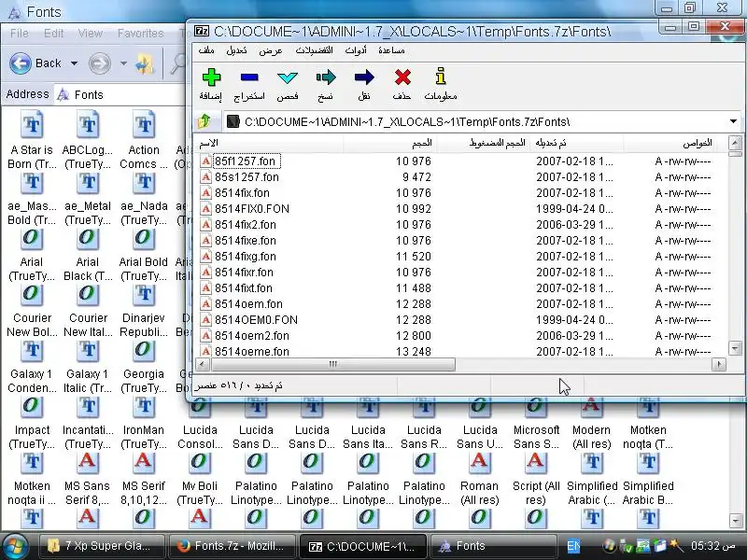This screenshot has width=747, height=560.
Task: Sort by the الاسم (Name) column header
Action: click(268, 143)
